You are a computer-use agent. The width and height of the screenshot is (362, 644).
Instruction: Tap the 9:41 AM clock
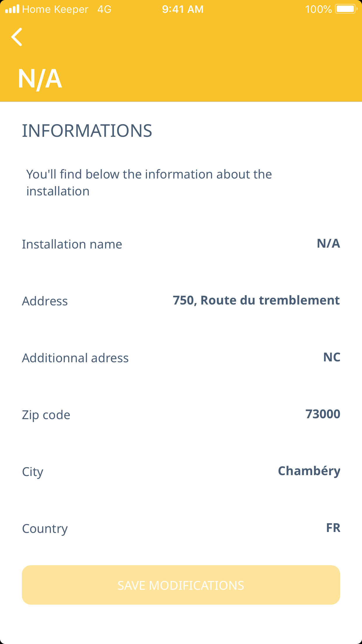pyautogui.click(x=183, y=9)
